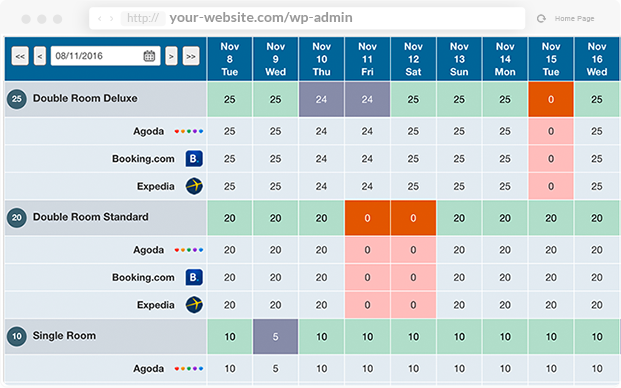Click the Booking.com logo under Double Room Standard
The height and width of the screenshot is (388, 621).
tap(194, 277)
